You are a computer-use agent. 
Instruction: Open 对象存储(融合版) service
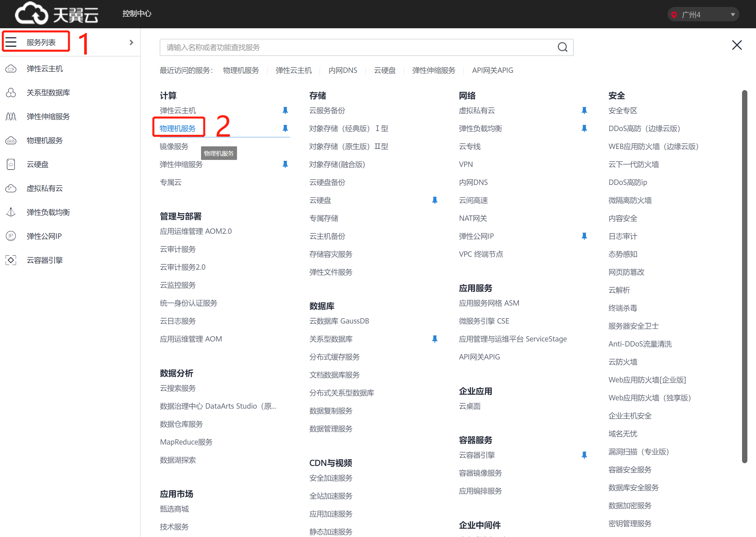pyautogui.click(x=337, y=164)
